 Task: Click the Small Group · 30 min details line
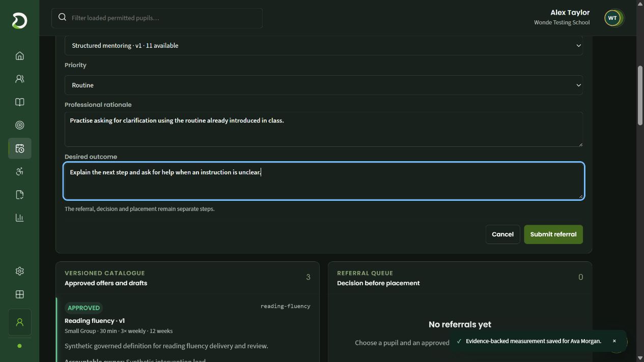pyautogui.click(x=119, y=331)
